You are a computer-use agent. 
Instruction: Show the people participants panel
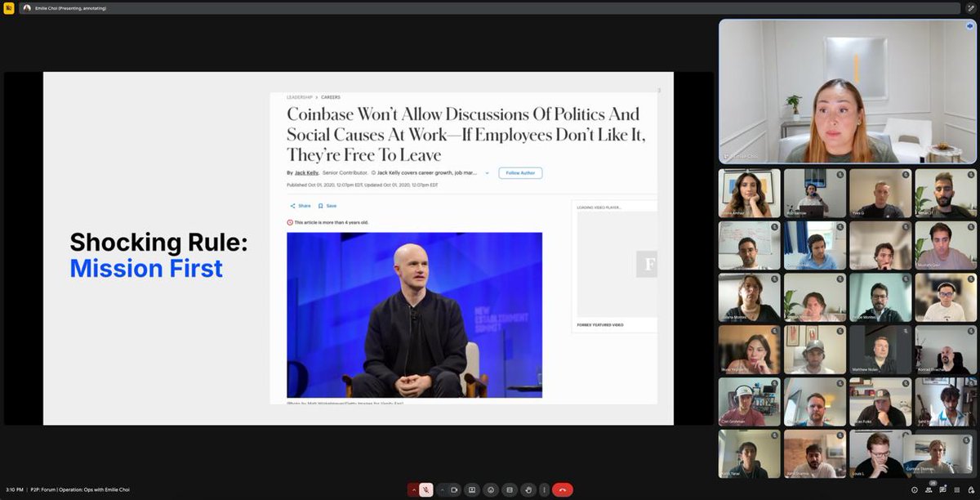(929, 490)
